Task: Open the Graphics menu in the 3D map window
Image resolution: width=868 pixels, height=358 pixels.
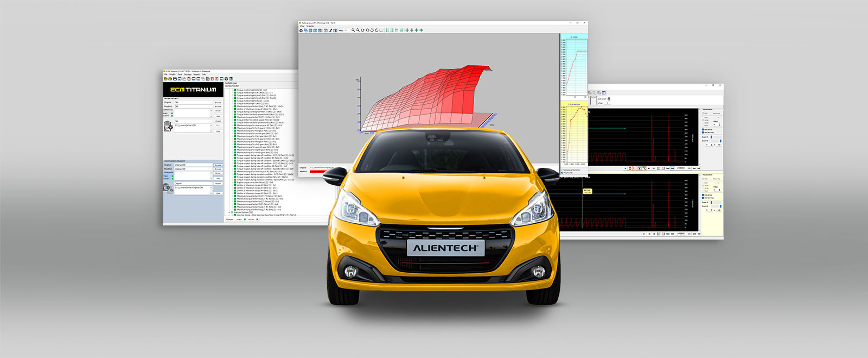Action: [x=310, y=26]
